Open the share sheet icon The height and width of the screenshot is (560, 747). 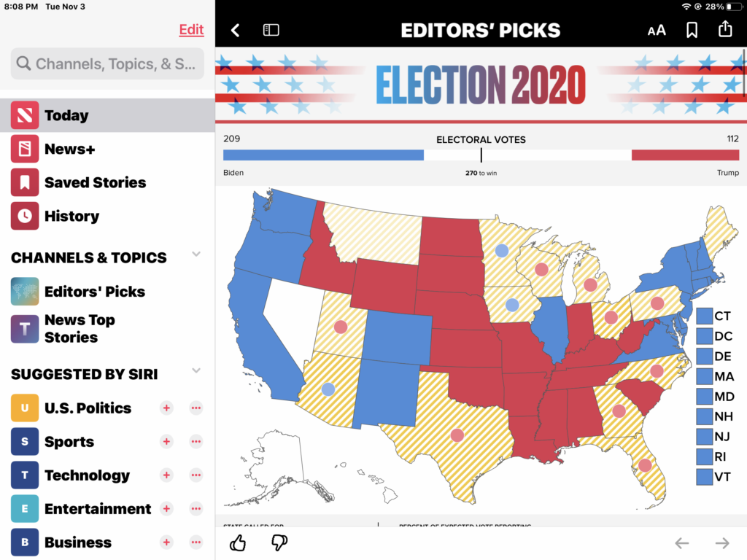coord(725,29)
